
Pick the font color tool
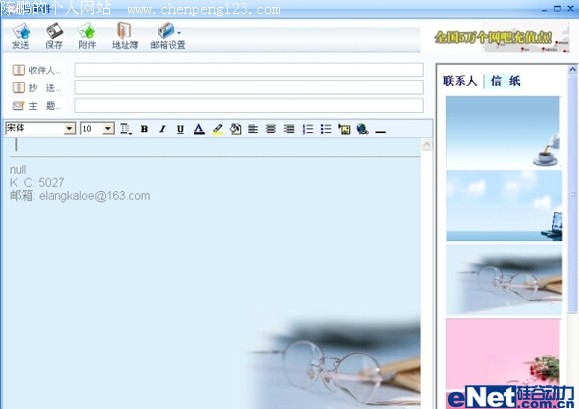pyautogui.click(x=199, y=129)
